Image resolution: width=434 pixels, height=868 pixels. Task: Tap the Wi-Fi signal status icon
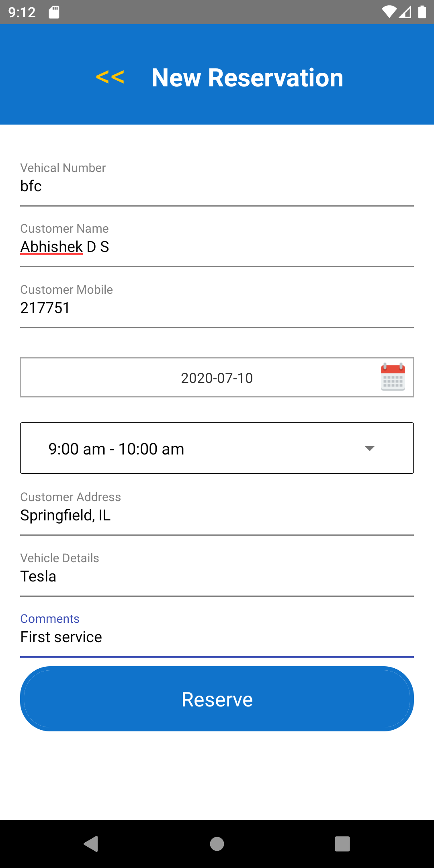389,12
